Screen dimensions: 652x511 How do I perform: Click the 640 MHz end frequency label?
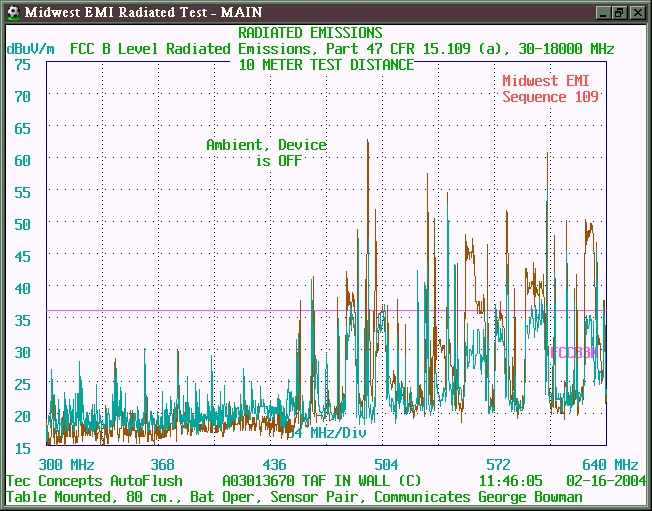tap(611, 464)
